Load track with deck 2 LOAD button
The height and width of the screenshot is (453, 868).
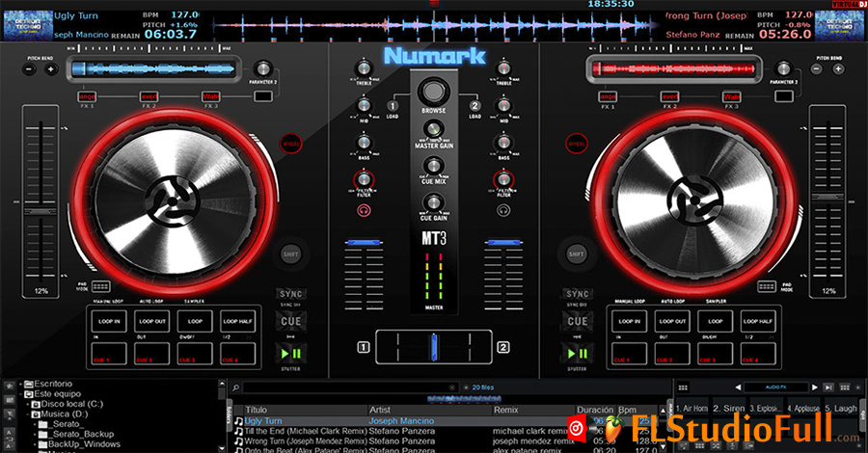[475, 108]
